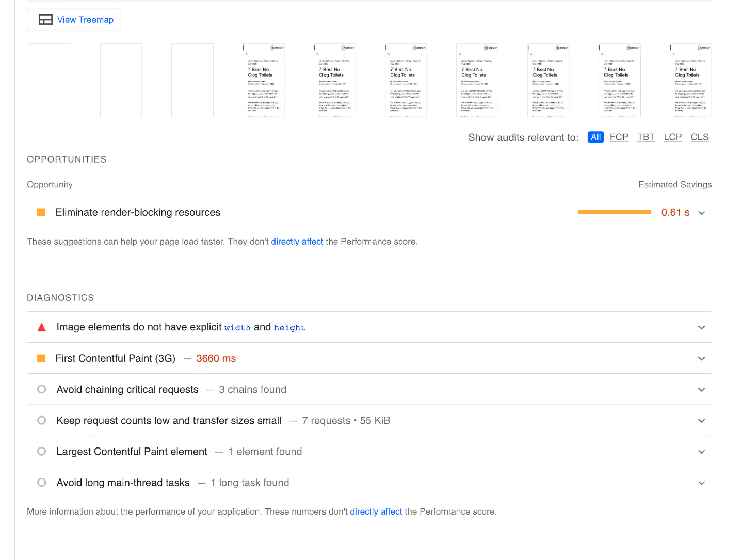The image size is (743, 560).
Task: Click the Estimated Savings column header
Action: pyautogui.click(x=675, y=184)
